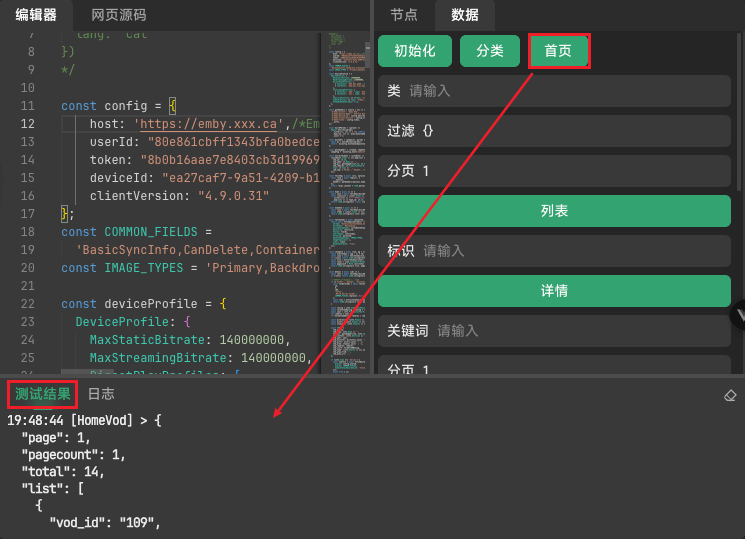Switch to the 节点 tab

[404, 15]
